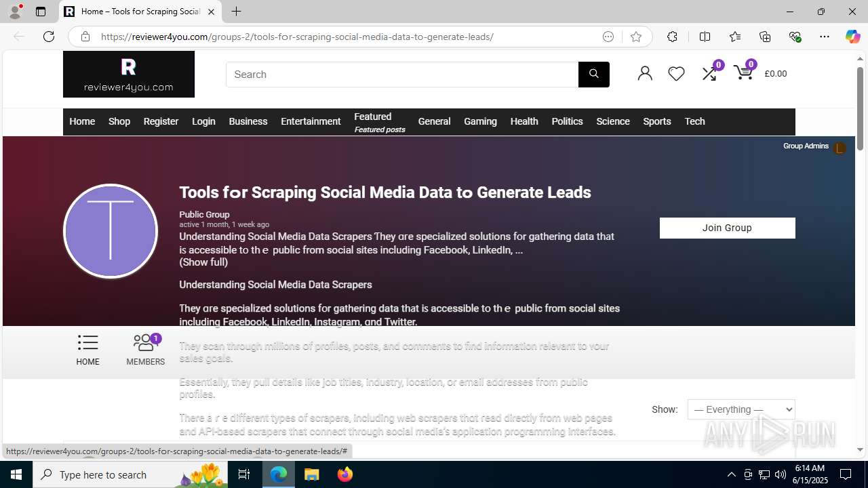Click the Join Group button

coord(727,228)
